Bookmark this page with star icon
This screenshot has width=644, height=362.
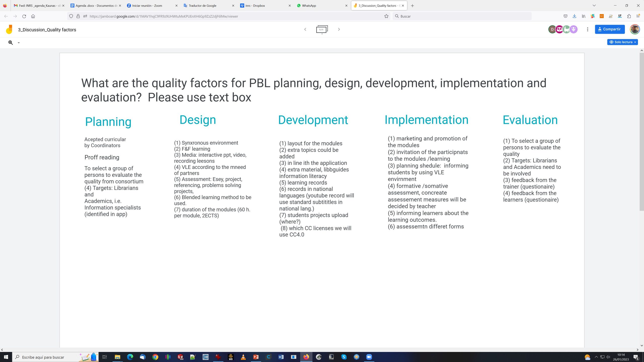tap(386, 16)
